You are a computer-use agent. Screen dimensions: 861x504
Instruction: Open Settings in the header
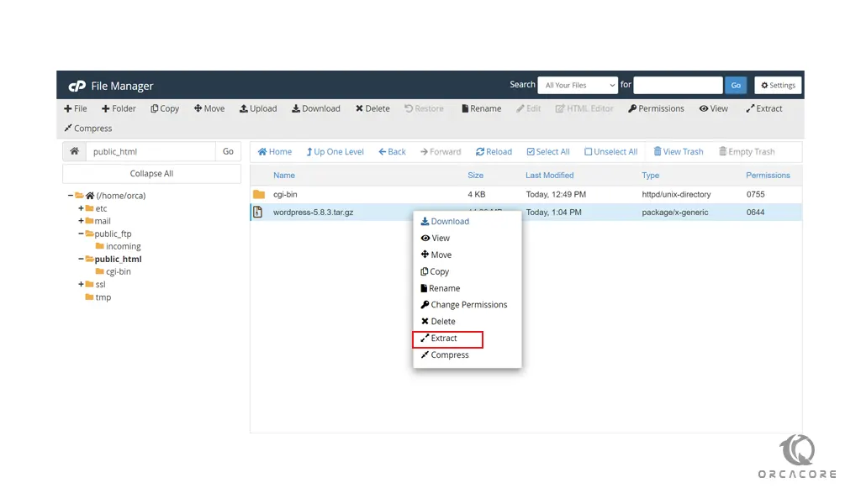point(778,85)
